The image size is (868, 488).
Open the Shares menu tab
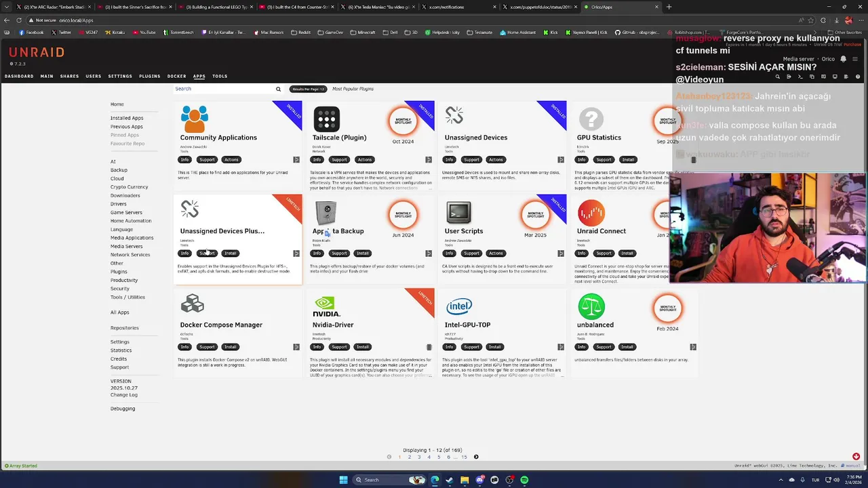pos(69,76)
